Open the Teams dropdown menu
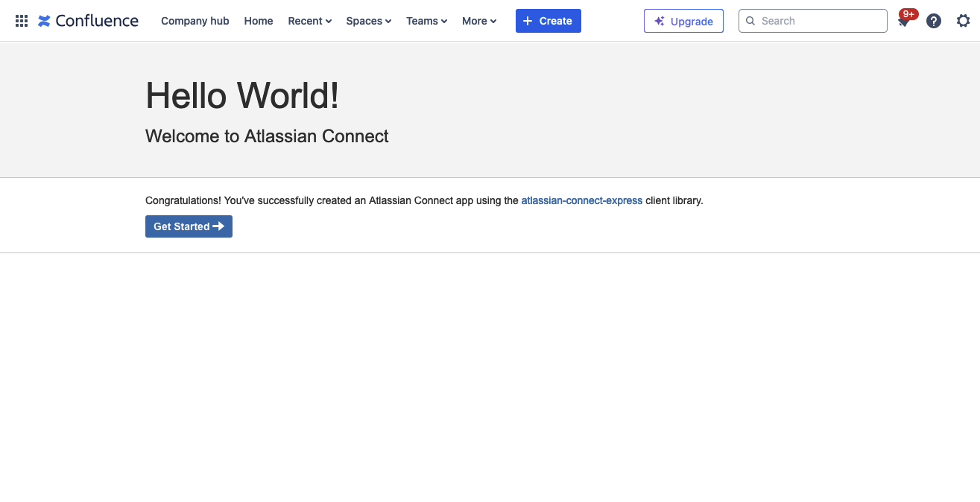Image resolution: width=980 pixels, height=502 pixels. (426, 21)
